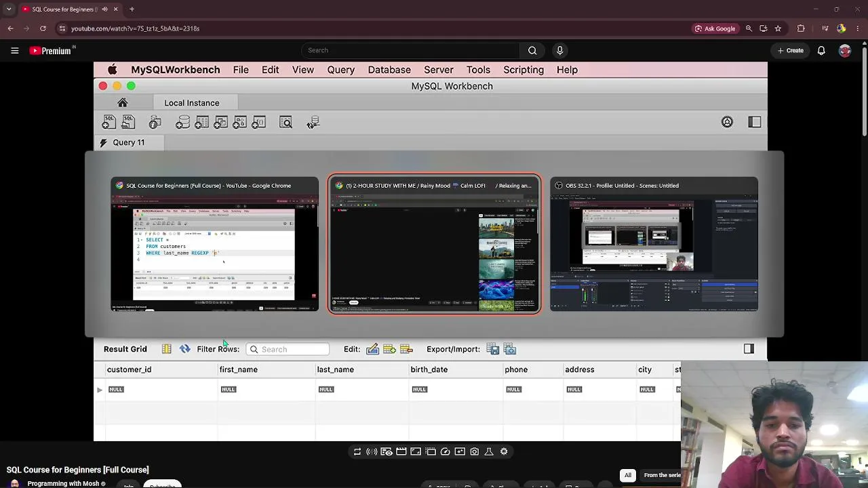Image resolution: width=868 pixels, height=488 pixels.
Task: Open the Chrome three-dot menu
Action: click(x=859, y=28)
